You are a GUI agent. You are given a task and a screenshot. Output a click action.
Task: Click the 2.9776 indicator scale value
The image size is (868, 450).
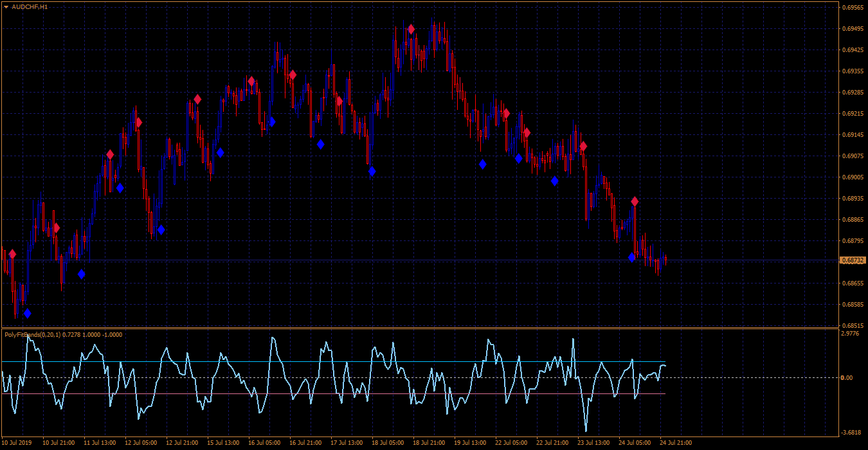pos(851,334)
